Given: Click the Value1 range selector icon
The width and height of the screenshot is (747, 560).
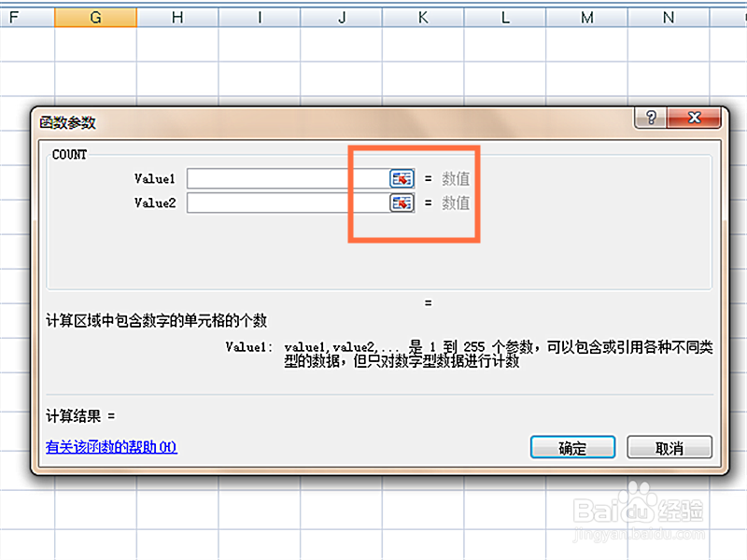Looking at the screenshot, I should 402,178.
